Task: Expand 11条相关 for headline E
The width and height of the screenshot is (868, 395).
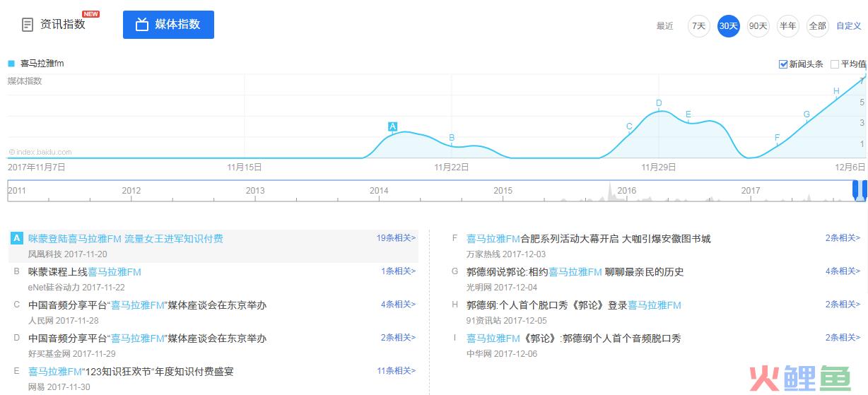Action: (396, 371)
